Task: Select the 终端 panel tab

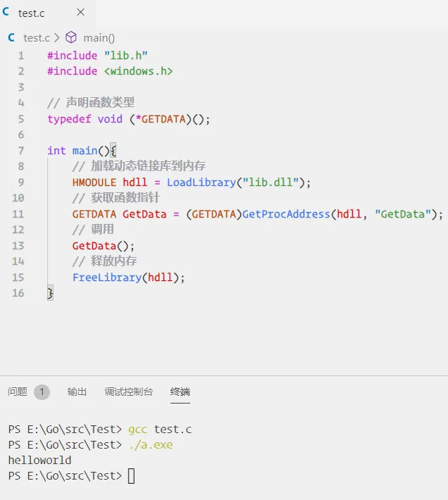Action: tap(180, 392)
